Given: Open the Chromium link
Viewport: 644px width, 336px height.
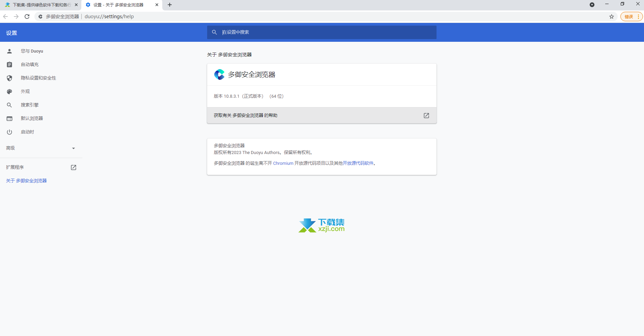Looking at the screenshot, I should point(283,163).
